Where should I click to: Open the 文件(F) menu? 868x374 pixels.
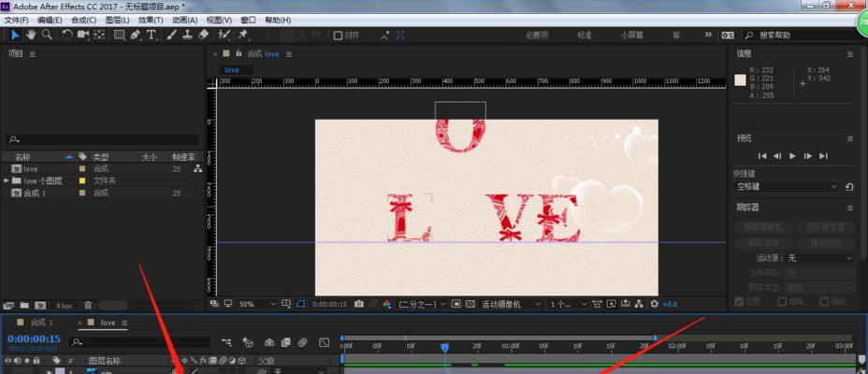[x=16, y=20]
